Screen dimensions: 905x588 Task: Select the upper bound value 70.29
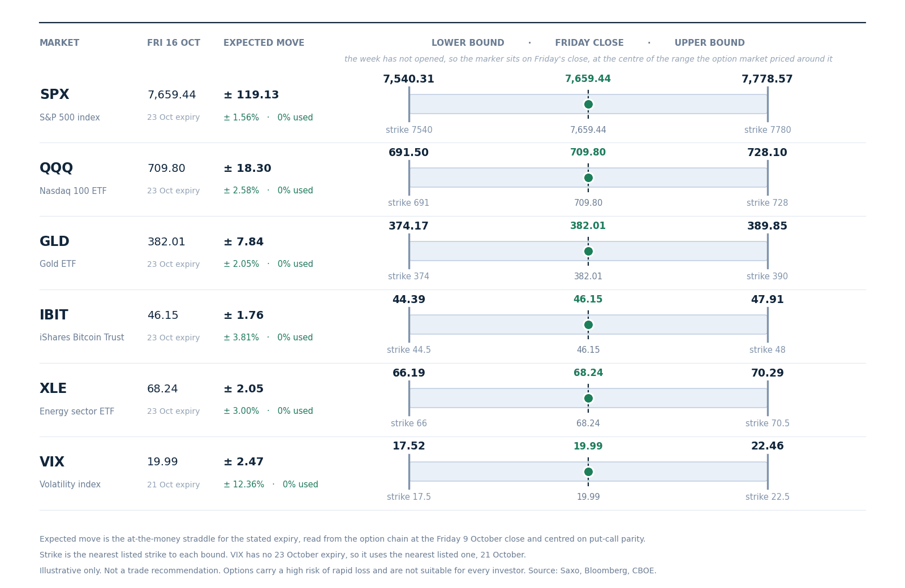coord(768,373)
